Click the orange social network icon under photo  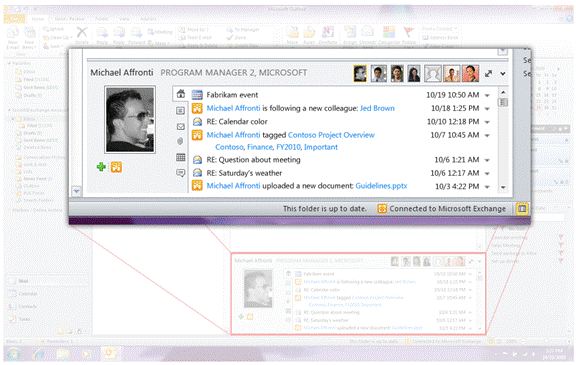pyautogui.click(x=116, y=167)
